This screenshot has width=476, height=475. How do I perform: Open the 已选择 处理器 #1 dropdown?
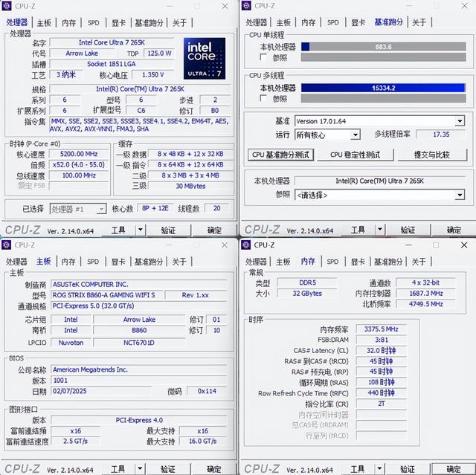coord(101,209)
